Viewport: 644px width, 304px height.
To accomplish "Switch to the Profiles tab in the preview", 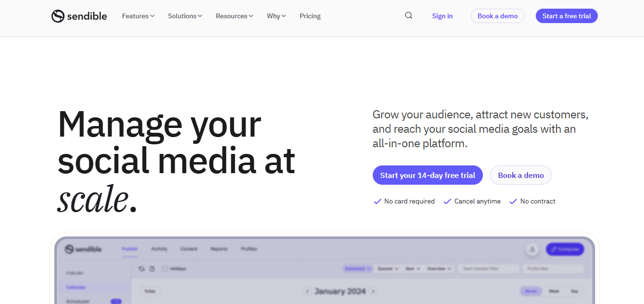I will 249,249.
